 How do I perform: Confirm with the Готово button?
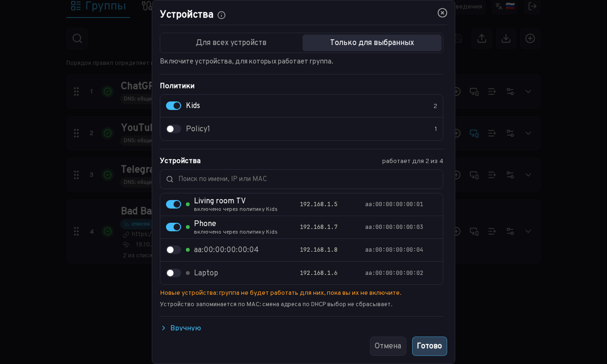[430, 346]
